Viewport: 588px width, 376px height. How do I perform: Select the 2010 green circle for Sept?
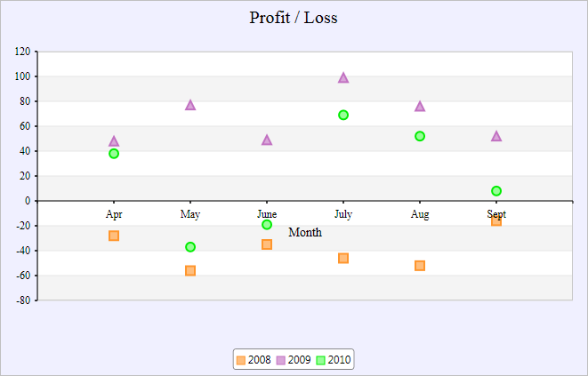point(496,191)
